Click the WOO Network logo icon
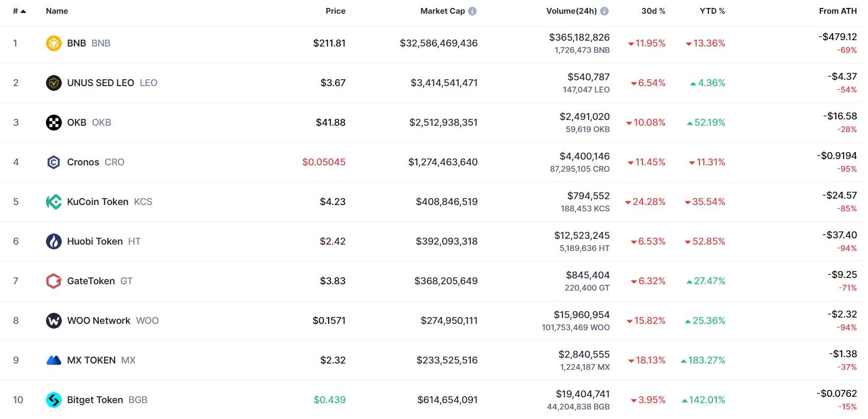The width and height of the screenshot is (868, 419). click(x=53, y=321)
